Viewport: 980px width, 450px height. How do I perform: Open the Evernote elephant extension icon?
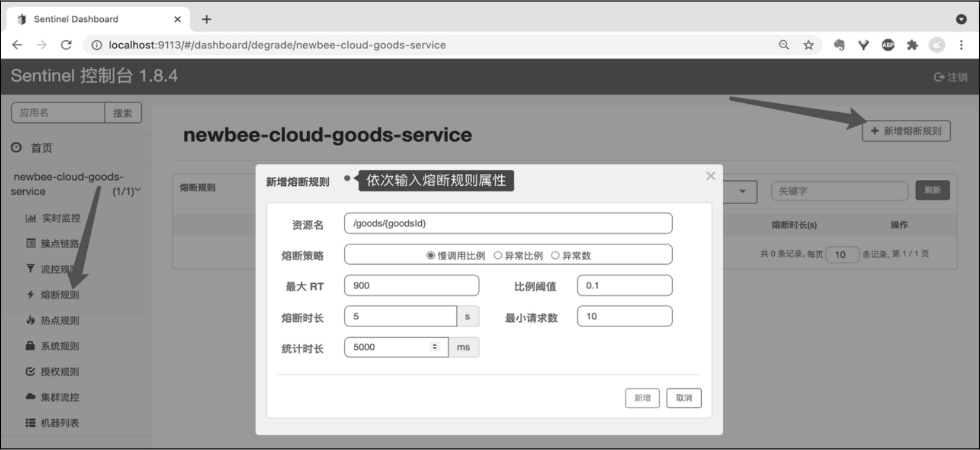point(839,45)
